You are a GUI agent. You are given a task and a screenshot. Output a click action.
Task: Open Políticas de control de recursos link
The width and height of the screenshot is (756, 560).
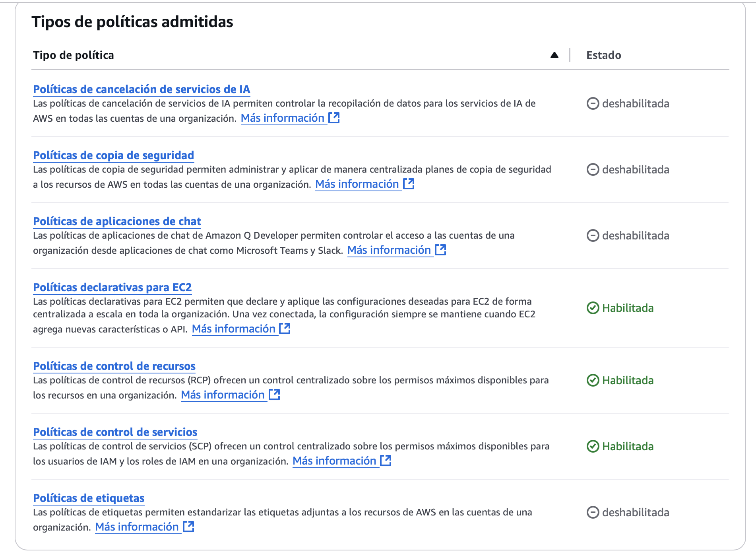[x=114, y=366]
